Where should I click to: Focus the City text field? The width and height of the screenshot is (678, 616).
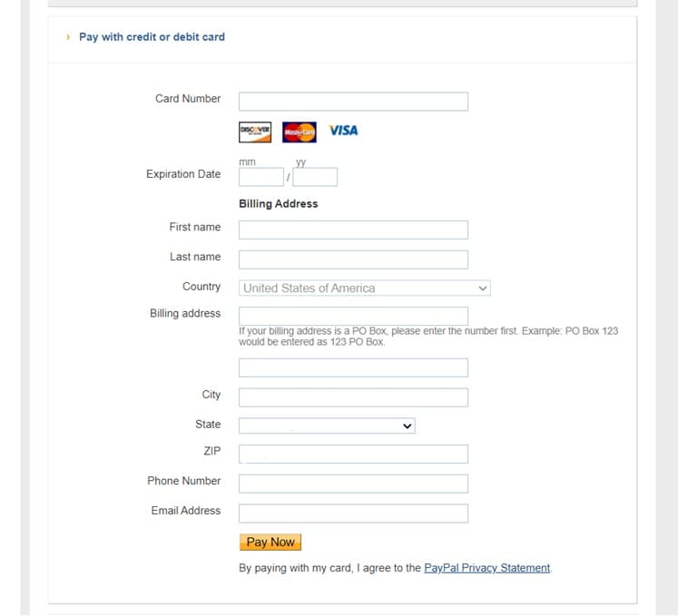coord(353,397)
